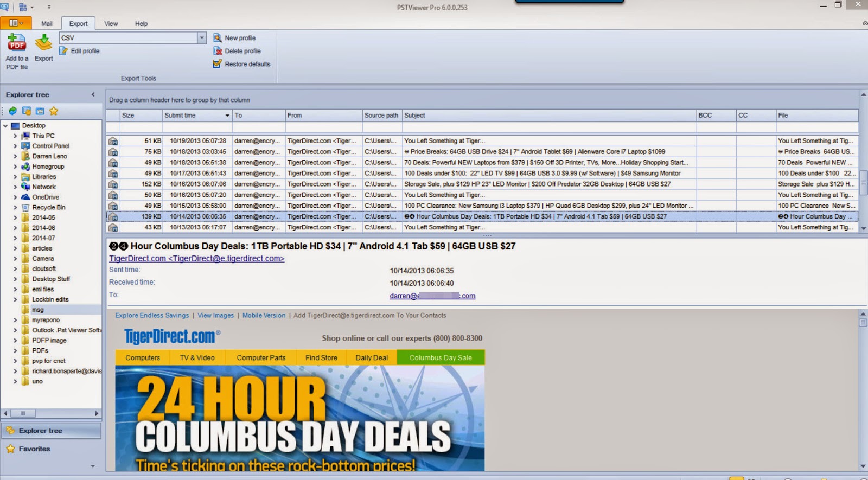Image resolution: width=868 pixels, height=480 pixels.
Task: Click the Export icon with green arrow
Action: pos(43,43)
